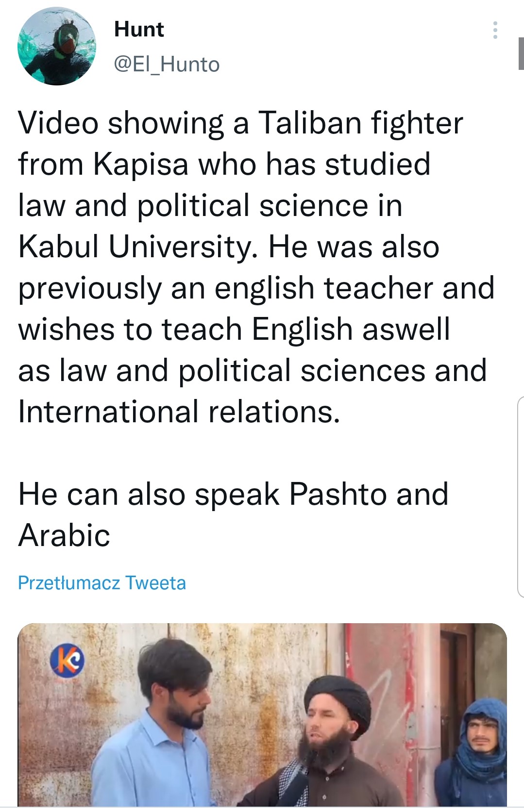This screenshot has width=524, height=812.
Task: Click the word "Kapisa" in tweet
Action: coord(140,164)
